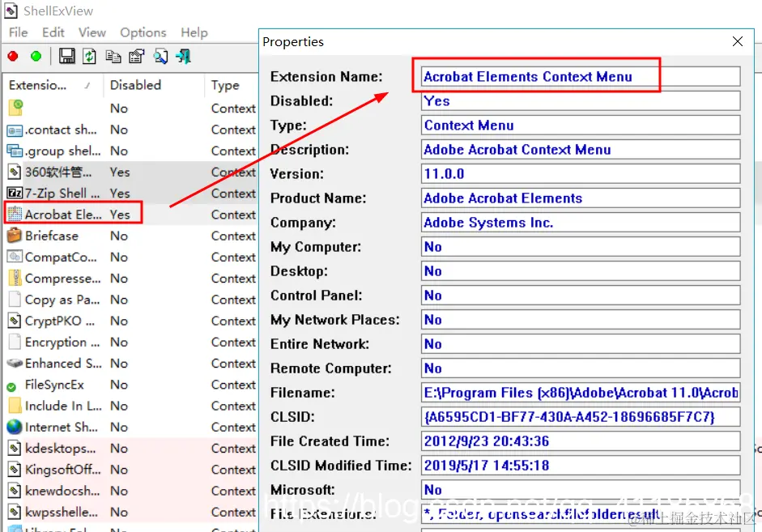
Task: Click the kdesktops row icon
Action: [15, 449]
